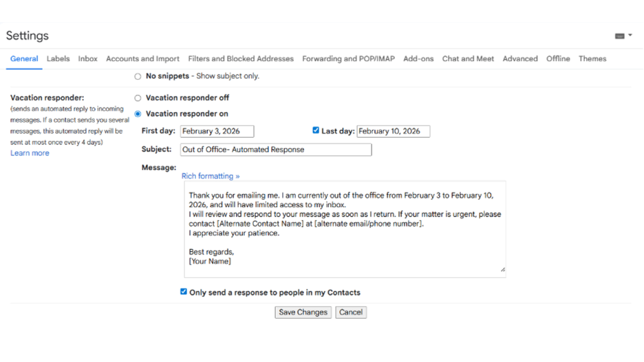Viewport: 644px width, 362px height.
Task: Open the Inbox settings tab
Action: coord(87,59)
